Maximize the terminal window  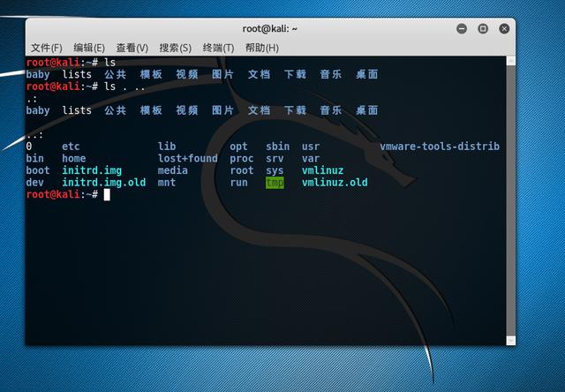tap(483, 29)
